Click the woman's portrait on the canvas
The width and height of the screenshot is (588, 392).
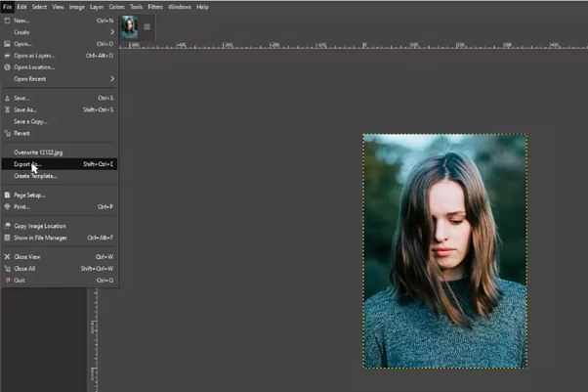(x=445, y=251)
